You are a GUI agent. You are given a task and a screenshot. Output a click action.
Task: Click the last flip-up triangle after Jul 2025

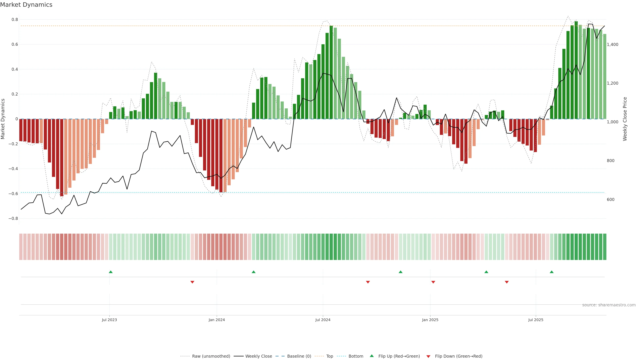pyautogui.click(x=551, y=272)
